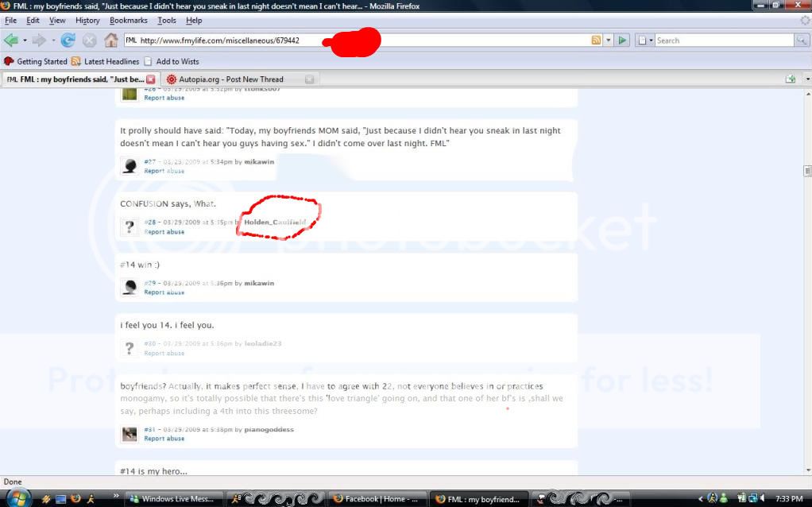Click the avatar beside comment #27

pyautogui.click(x=130, y=166)
